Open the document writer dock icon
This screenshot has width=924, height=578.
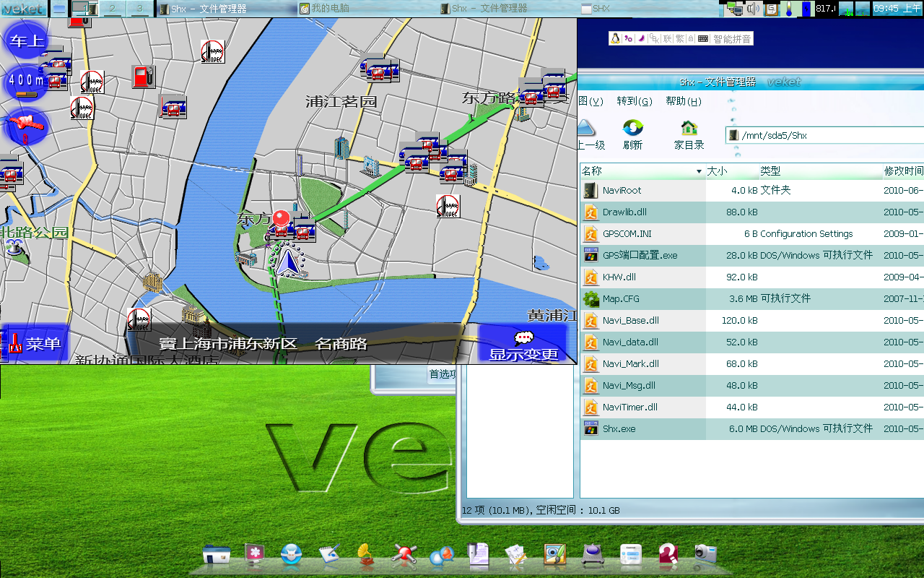tap(478, 553)
